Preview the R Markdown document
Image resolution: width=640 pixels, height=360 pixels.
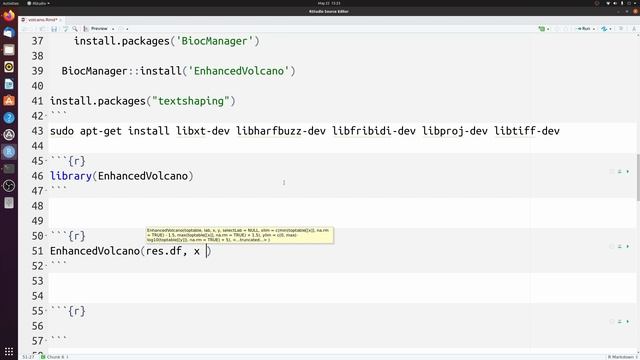pos(96,29)
